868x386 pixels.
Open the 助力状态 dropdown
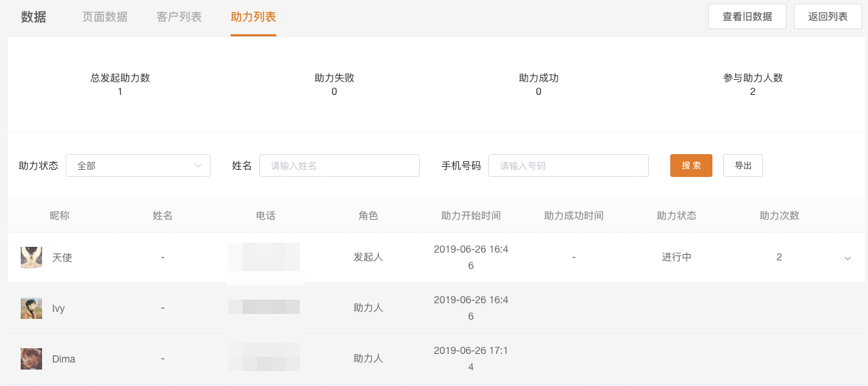(x=138, y=166)
